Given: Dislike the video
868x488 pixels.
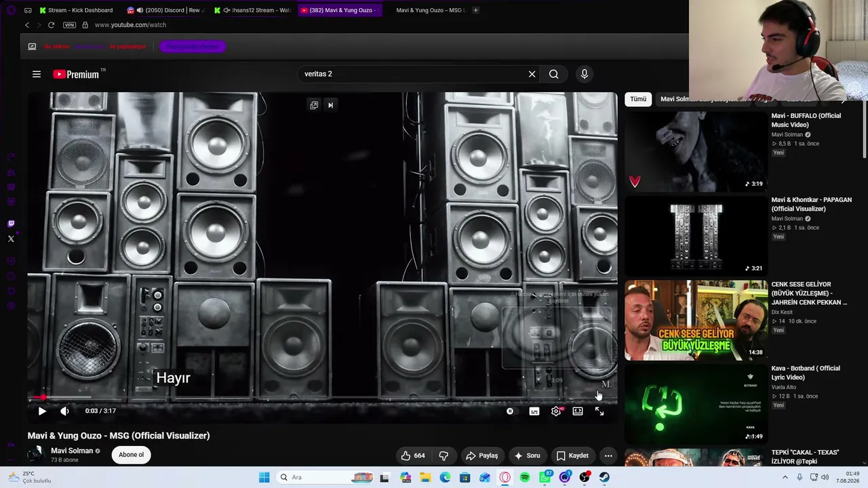Looking at the screenshot, I should (443, 455).
